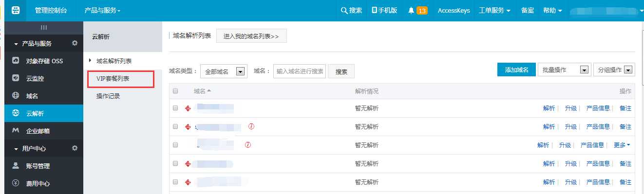Click red info icon in row with 更多
This screenshot has height=194, width=644.
[x=248, y=145]
